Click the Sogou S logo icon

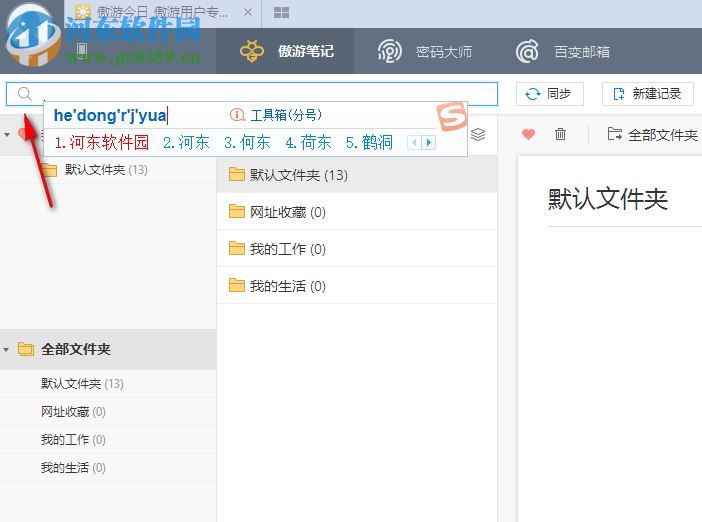(x=452, y=116)
